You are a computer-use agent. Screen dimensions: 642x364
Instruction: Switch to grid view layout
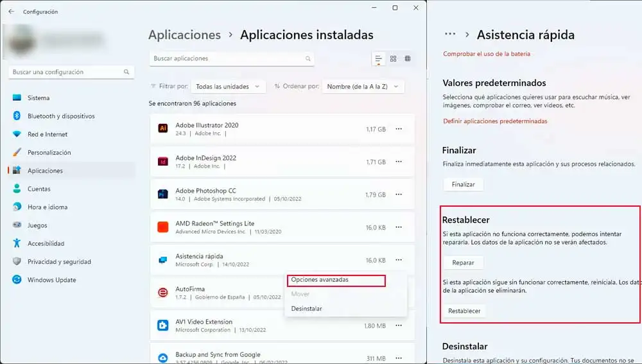[393, 58]
